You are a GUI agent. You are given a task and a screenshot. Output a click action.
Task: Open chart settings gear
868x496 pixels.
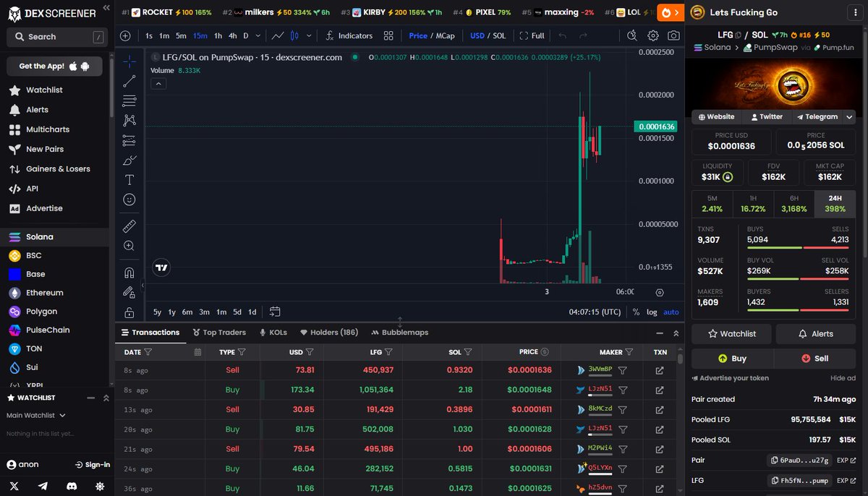653,35
